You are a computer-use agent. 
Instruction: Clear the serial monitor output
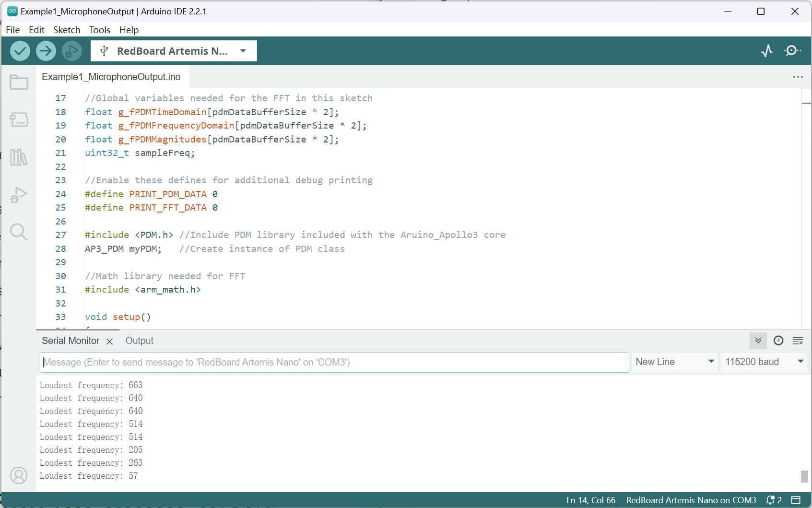[798, 341]
